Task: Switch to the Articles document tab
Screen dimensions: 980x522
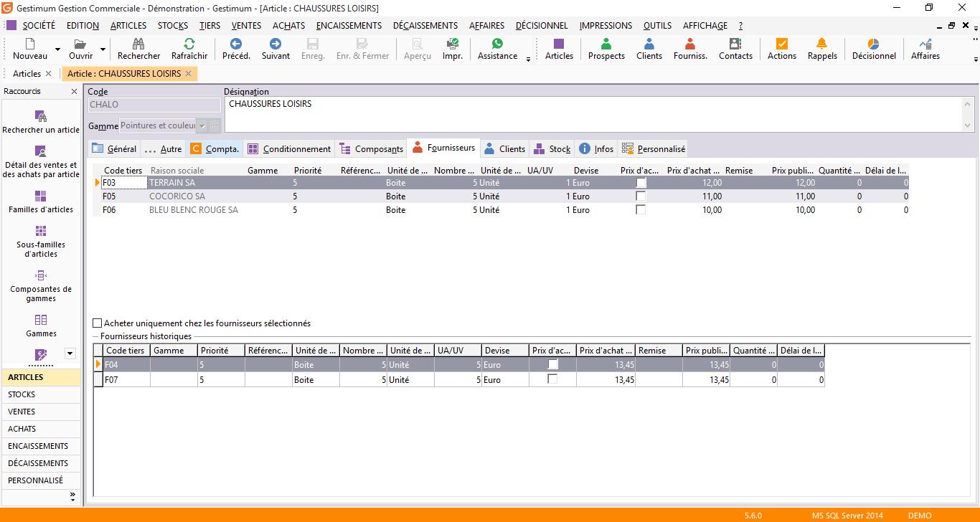Action: pos(27,74)
